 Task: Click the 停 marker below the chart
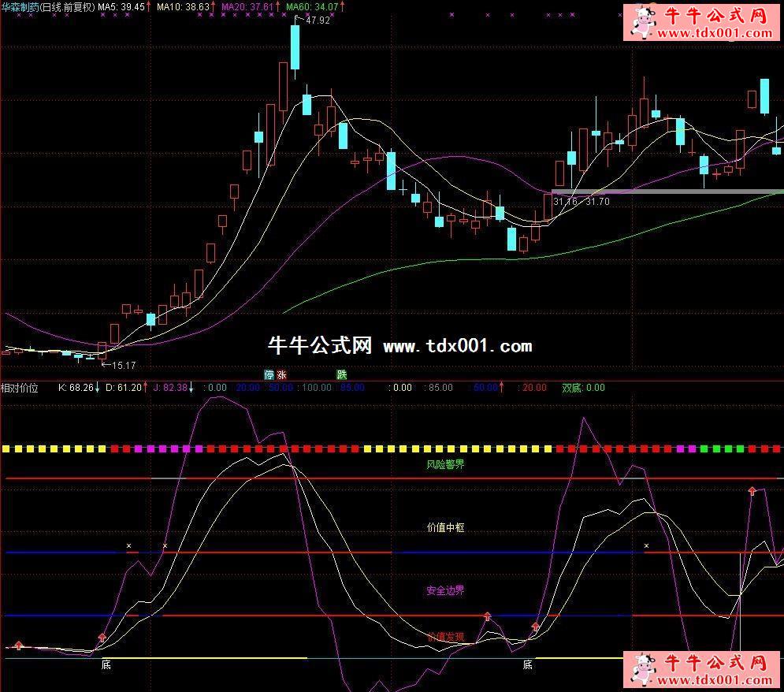coord(269,374)
